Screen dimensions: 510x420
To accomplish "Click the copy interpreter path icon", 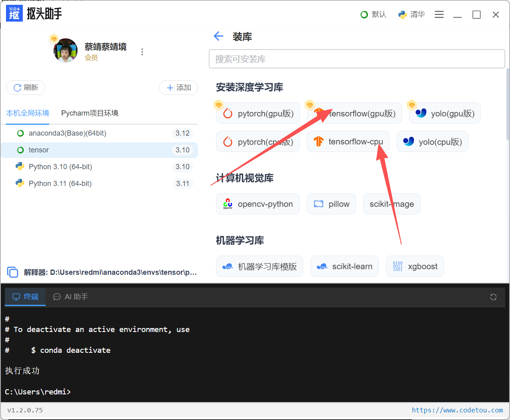I will point(13,272).
